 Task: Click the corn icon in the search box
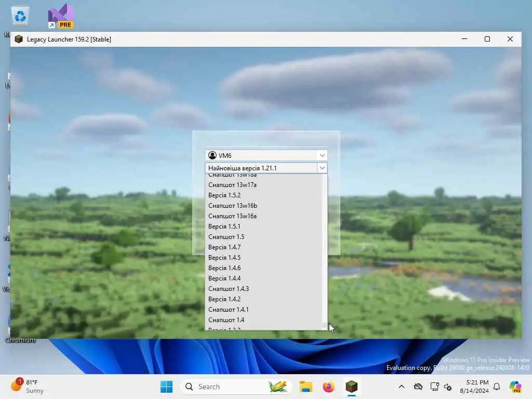(278, 387)
